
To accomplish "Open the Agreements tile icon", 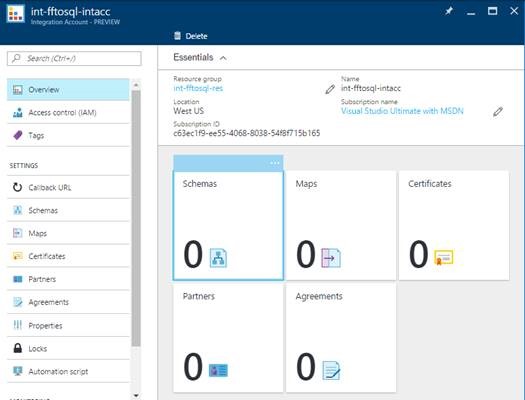I will coord(331,370).
